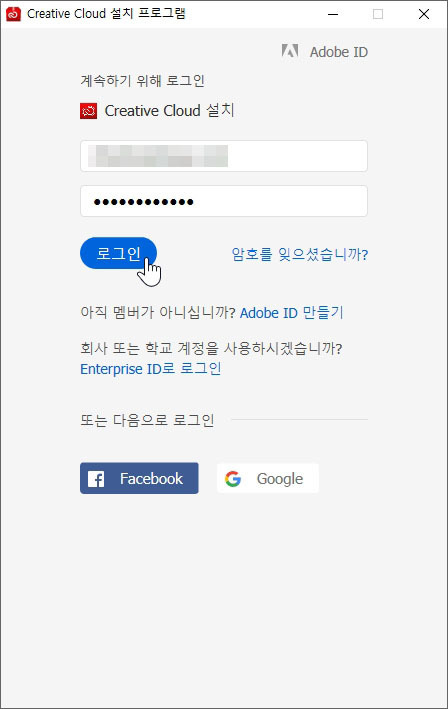
Task: Sign in with the Facebook button label
Action: pyautogui.click(x=151, y=478)
